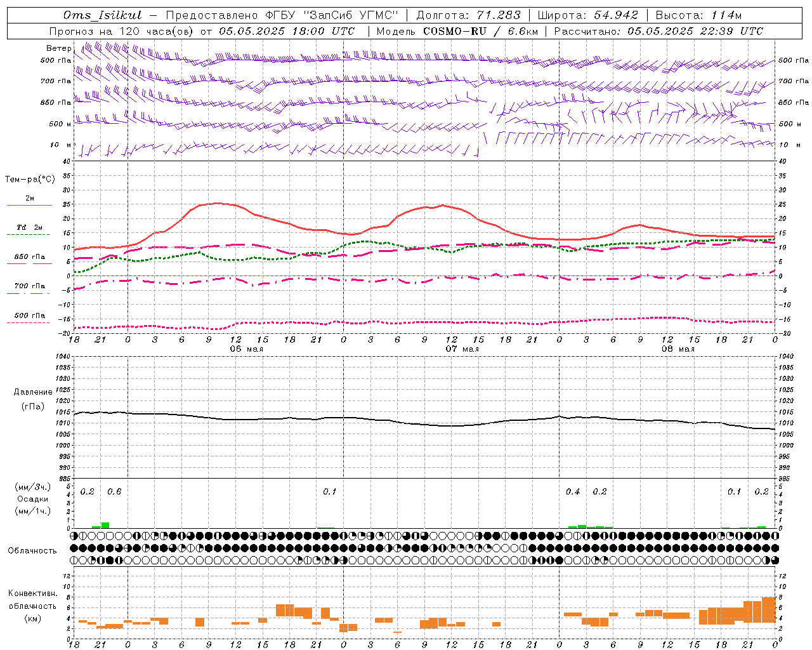Click the (мм/3ч.) unit label
812x650 pixels.
pyautogui.click(x=32, y=487)
